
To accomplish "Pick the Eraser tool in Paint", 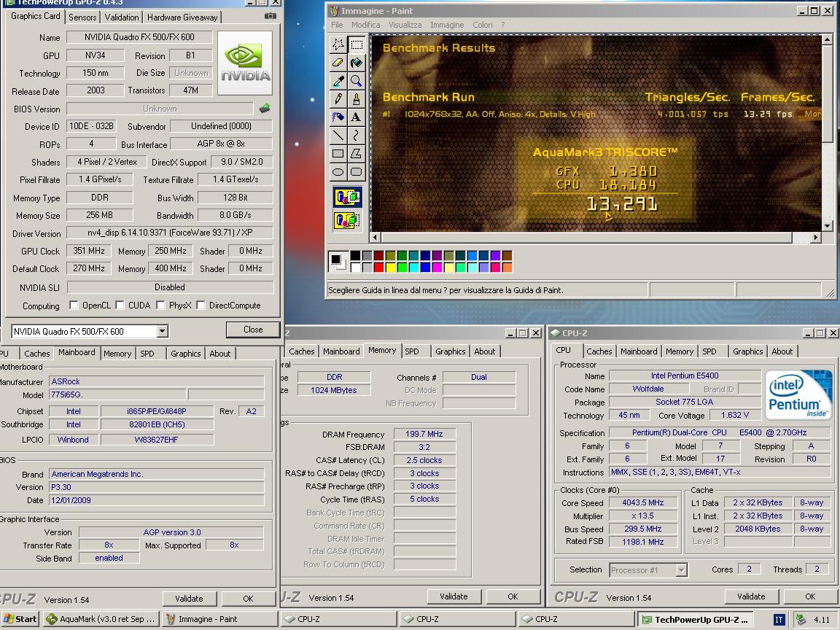I will click(338, 63).
